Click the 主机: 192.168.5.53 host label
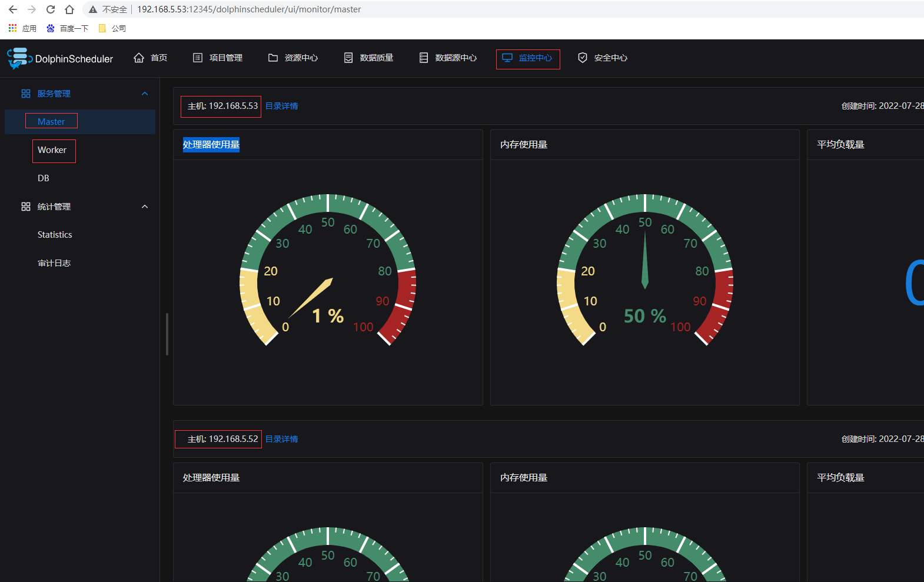924x582 pixels. click(x=222, y=106)
